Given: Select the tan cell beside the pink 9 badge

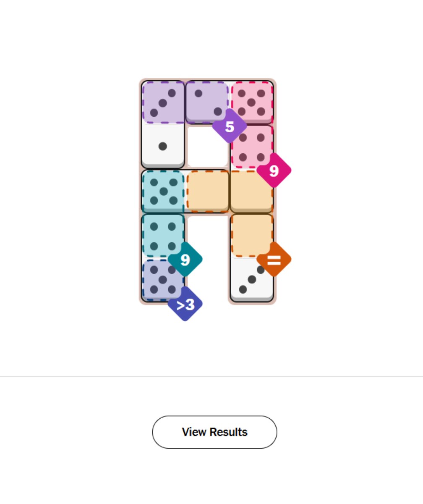Looking at the screenshot, I should click(252, 190).
